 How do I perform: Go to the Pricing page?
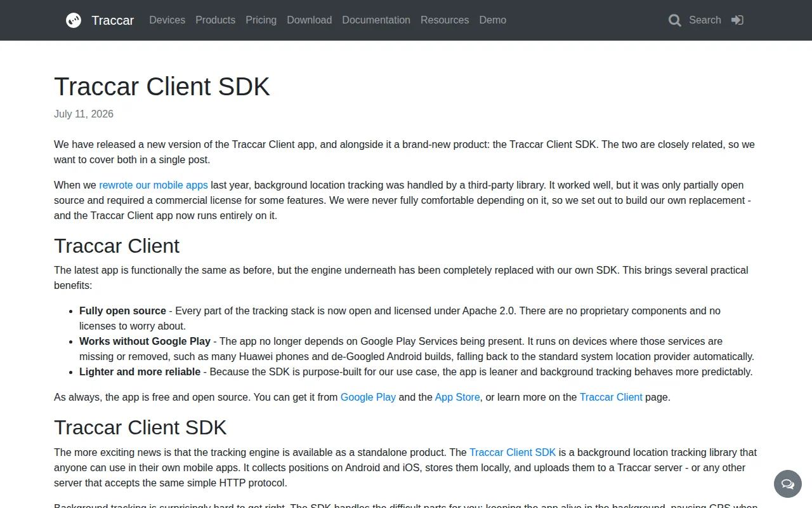click(261, 20)
